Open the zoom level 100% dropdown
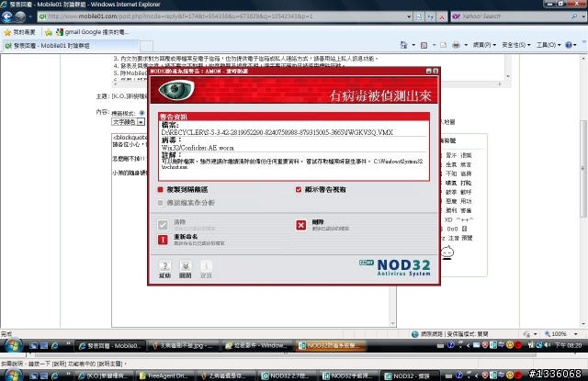 pos(576,334)
